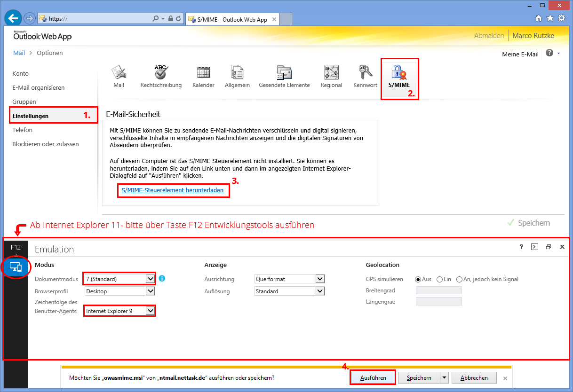The height and width of the screenshot is (392, 573).
Task: Click the F12 console toggle icon
Action: [x=534, y=247]
